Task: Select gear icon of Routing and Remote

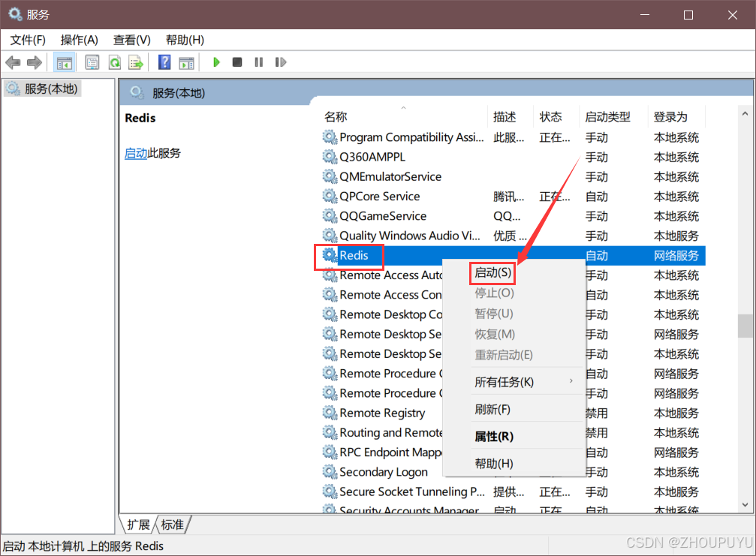Action: tap(330, 432)
